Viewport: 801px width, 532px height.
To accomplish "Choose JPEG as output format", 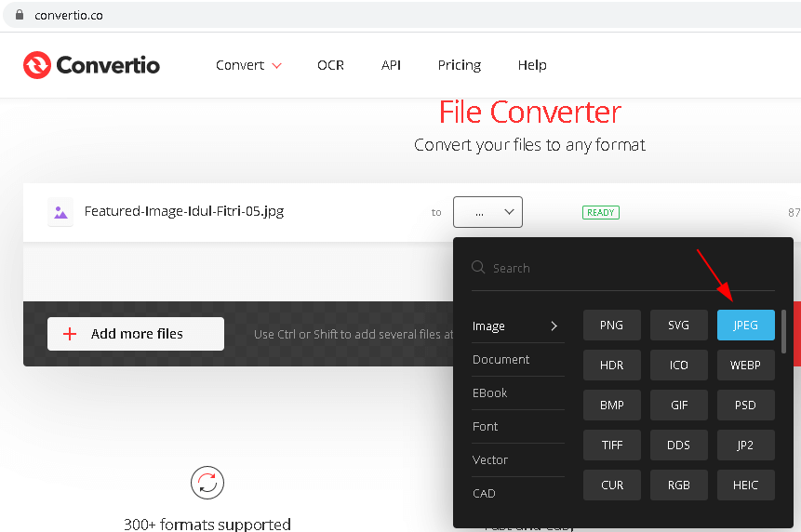I will coord(745,326).
